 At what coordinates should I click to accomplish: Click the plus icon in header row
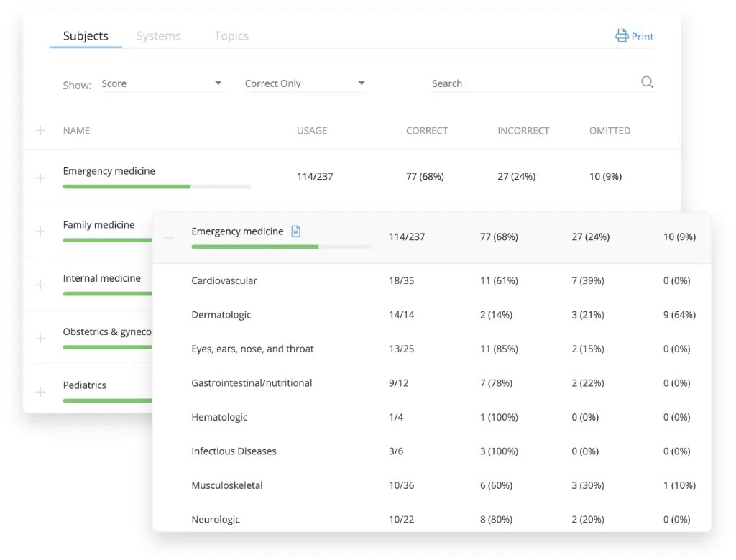click(40, 131)
